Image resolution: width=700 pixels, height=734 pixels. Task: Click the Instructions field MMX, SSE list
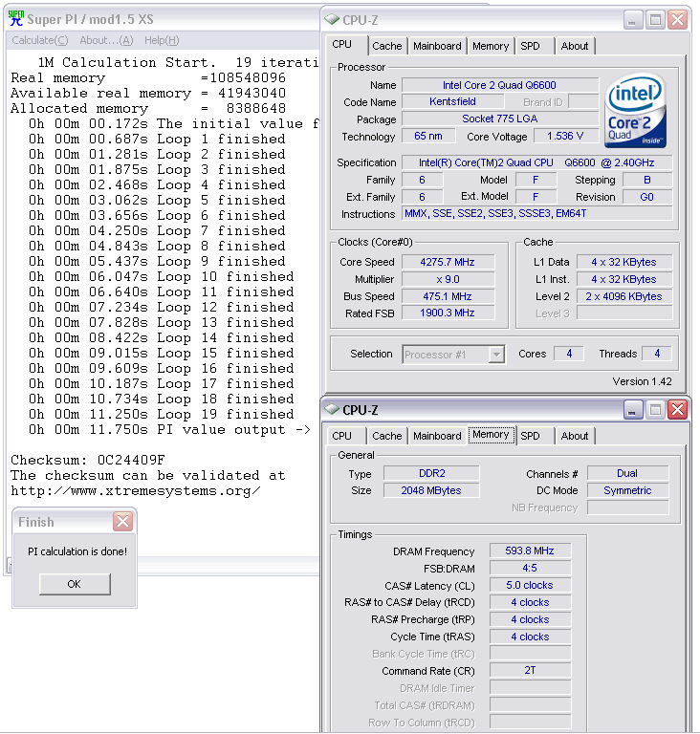[x=536, y=213]
